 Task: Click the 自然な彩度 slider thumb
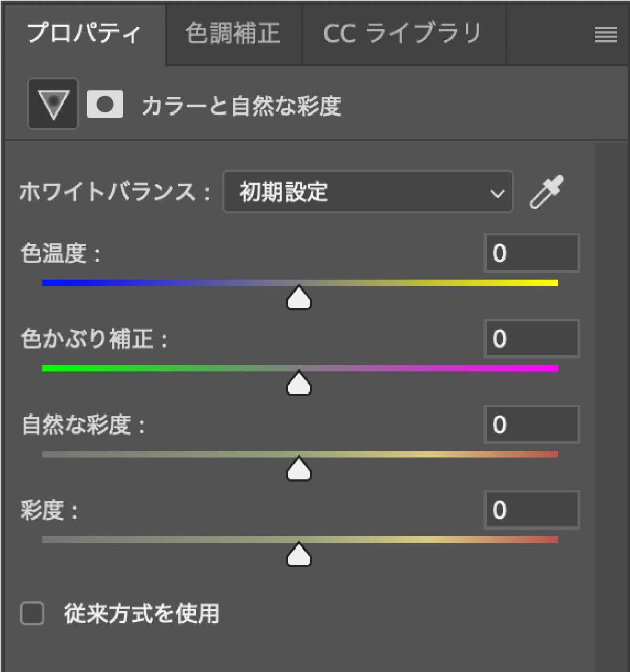(298, 469)
